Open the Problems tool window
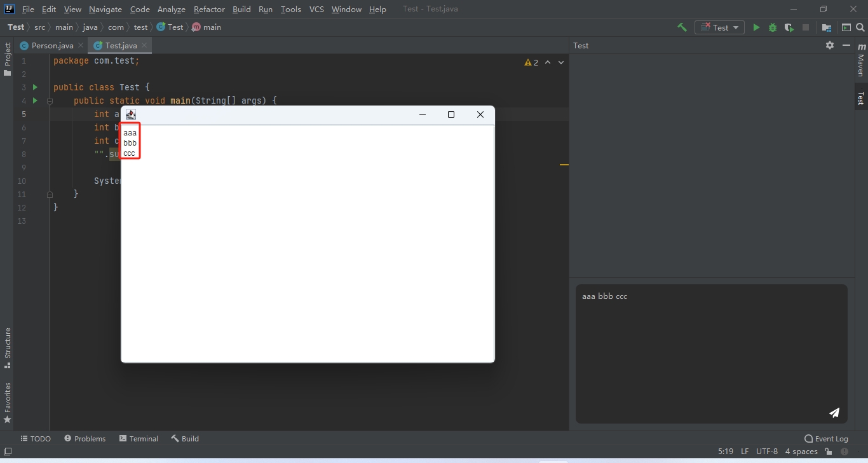 (85, 438)
